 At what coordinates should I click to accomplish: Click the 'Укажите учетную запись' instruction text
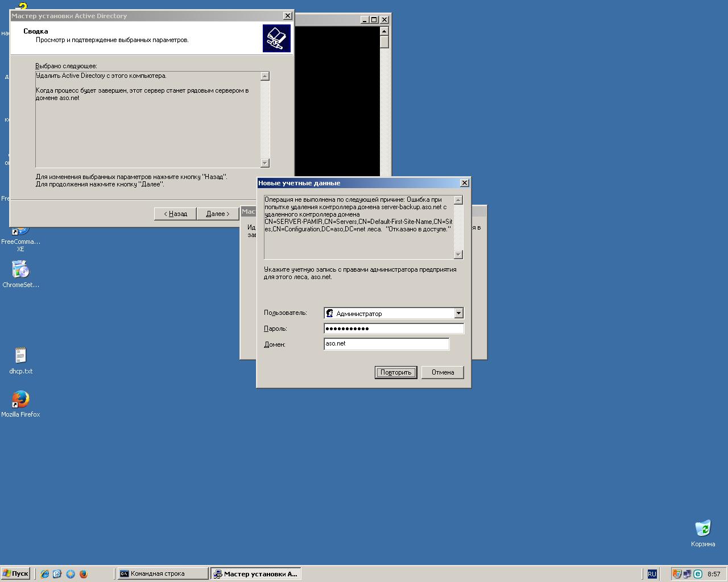click(x=360, y=273)
